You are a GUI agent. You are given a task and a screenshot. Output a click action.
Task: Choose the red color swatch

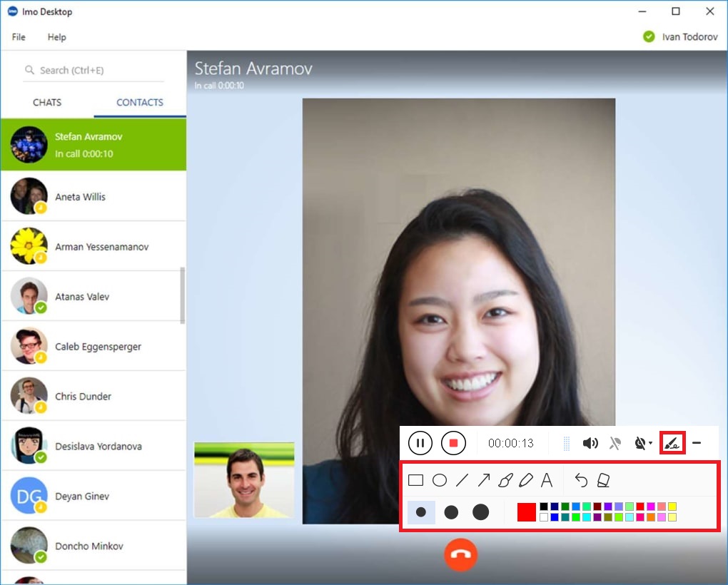tap(526, 512)
